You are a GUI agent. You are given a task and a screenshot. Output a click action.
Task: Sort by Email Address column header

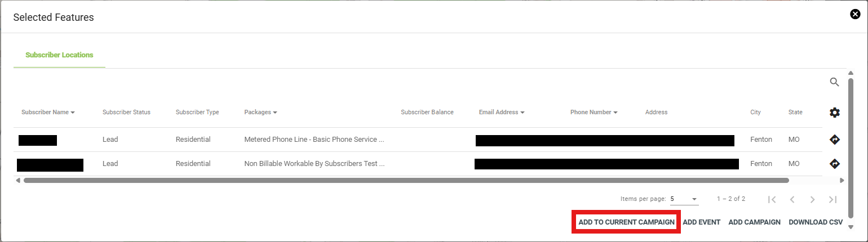pos(502,113)
